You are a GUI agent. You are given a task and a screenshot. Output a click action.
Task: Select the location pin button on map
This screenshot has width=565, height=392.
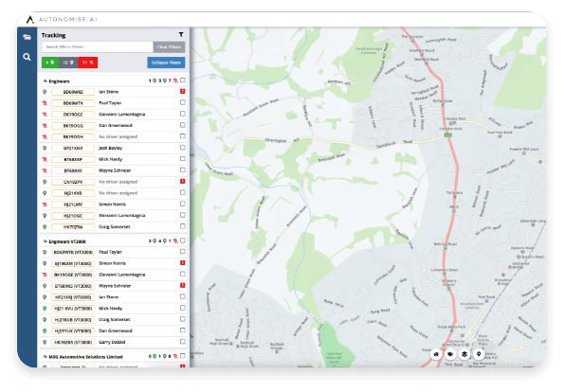tap(479, 354)
